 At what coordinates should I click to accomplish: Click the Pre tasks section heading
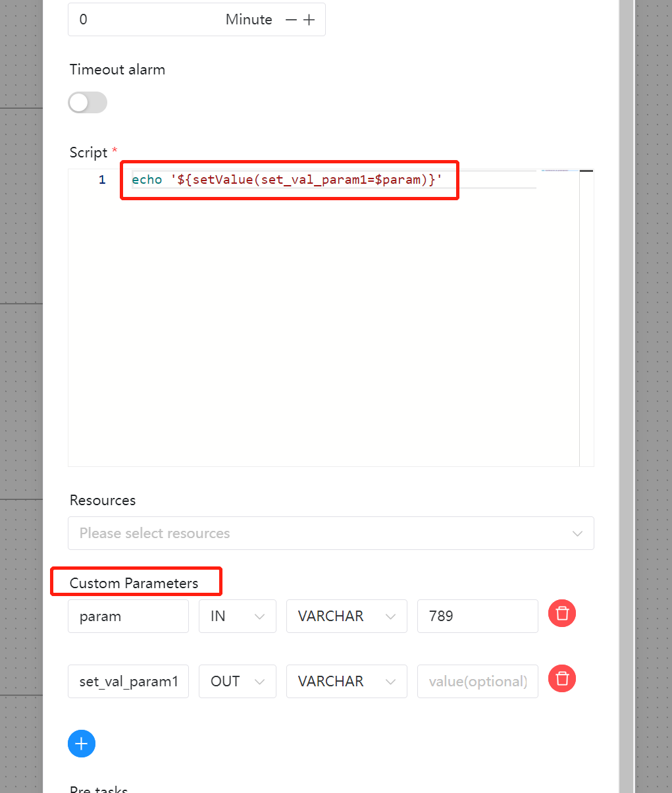click(99, 788)
